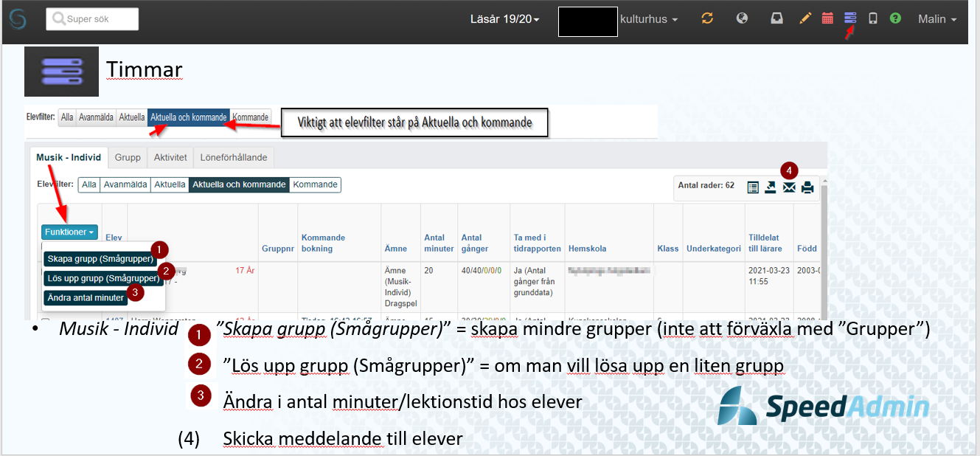The height and width of the screenshot is (456, 980).
Task: Select Aktuella och kommande filter under the tabs
Action: (239, 184)
